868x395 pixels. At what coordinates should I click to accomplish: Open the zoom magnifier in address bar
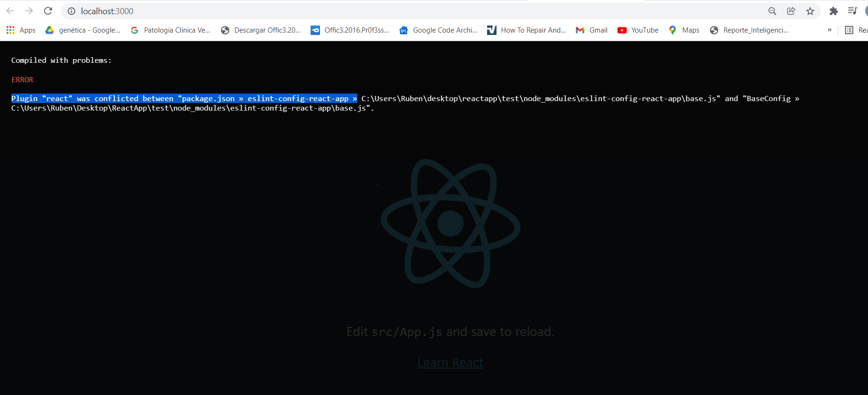coord(772,11)
